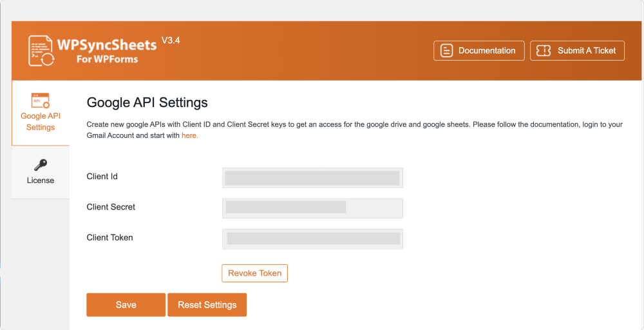The image size is (644, 330).
Task: Click the WPSyncSheets logo icon
Action: tap(41, 51)
